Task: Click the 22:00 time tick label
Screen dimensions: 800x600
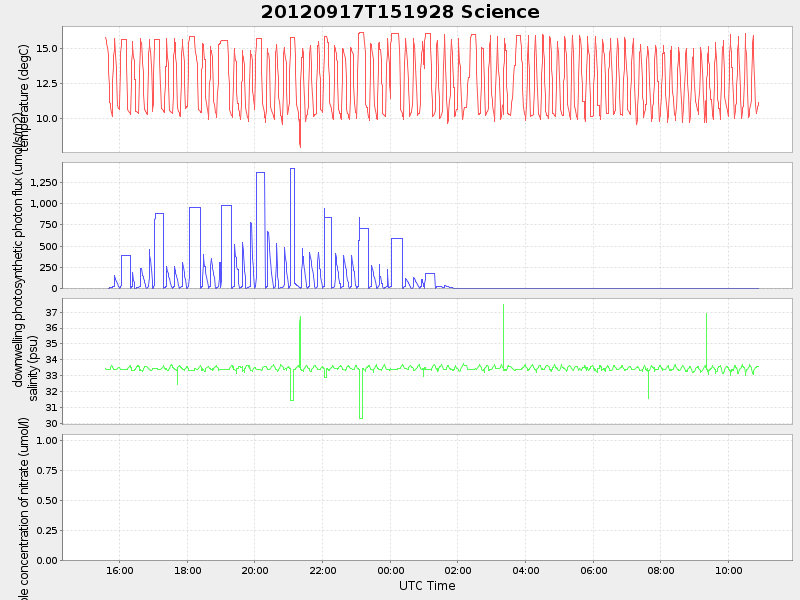Action: [x=322, y=570]
